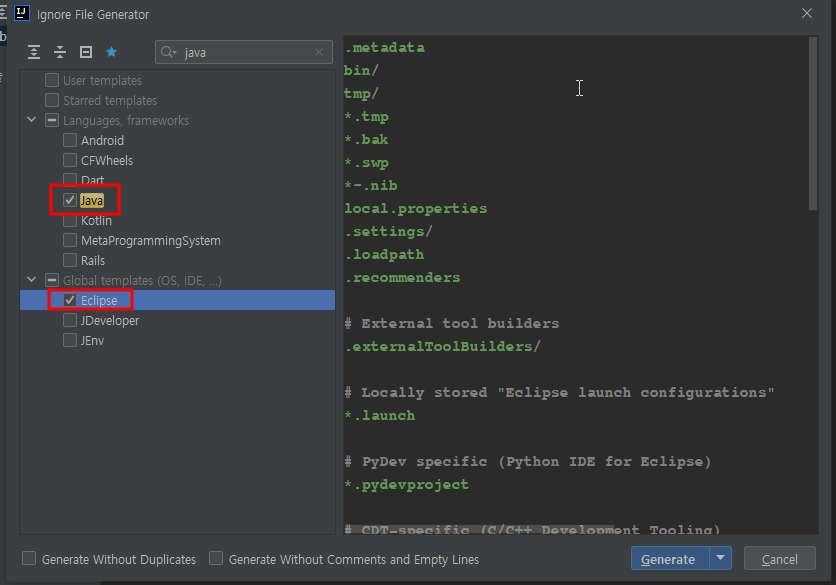Image resolution: width=836 pixels, height=585 pixels.
Task: Click the .recommenders line in preview
Action: [x=402, y=278]
